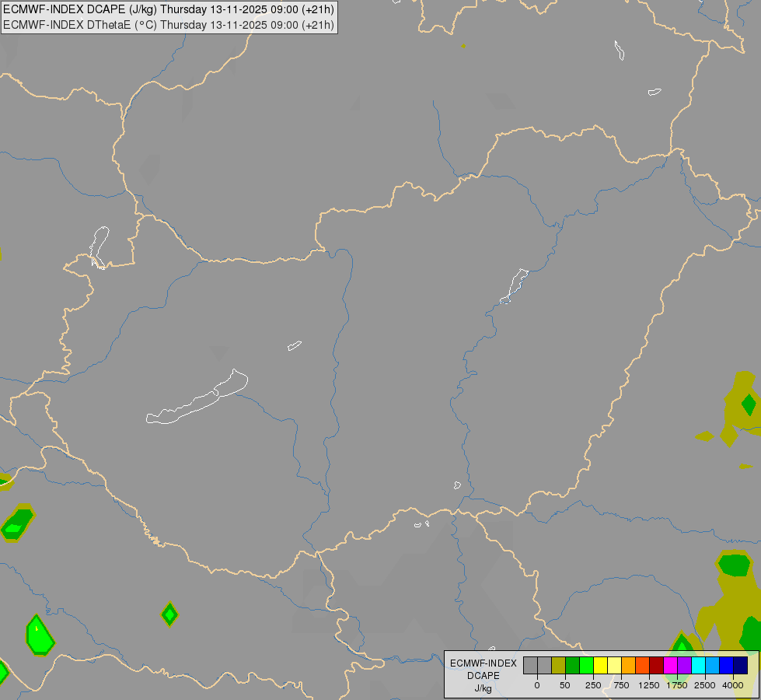Click the J/kg unit label in legend
This screenshot has width=761, height=700.
483,688
